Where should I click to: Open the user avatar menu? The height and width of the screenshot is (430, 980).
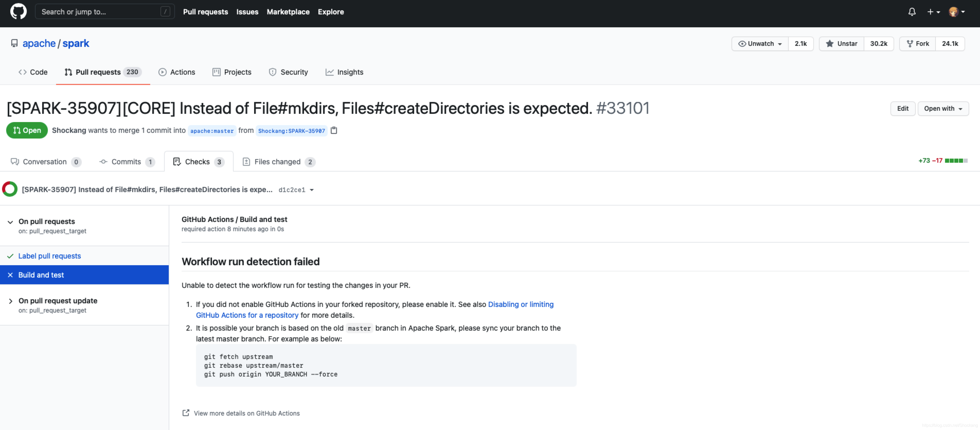(956, 12)
